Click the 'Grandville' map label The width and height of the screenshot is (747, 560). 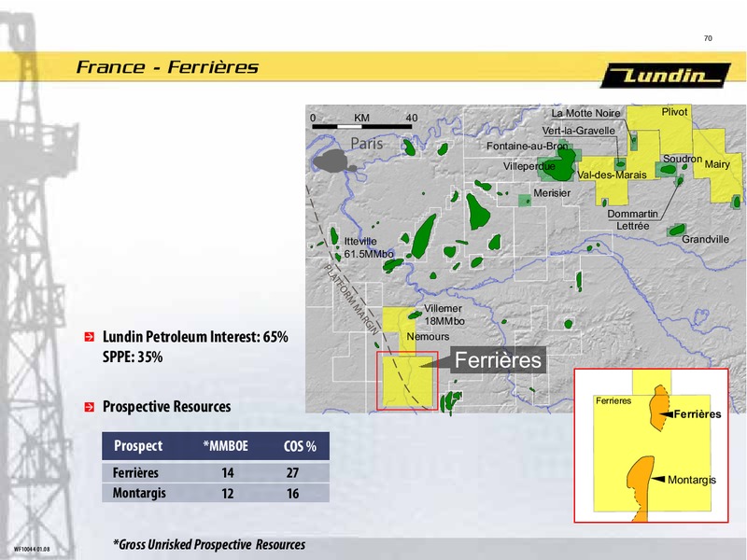click(x=705, y=239)
